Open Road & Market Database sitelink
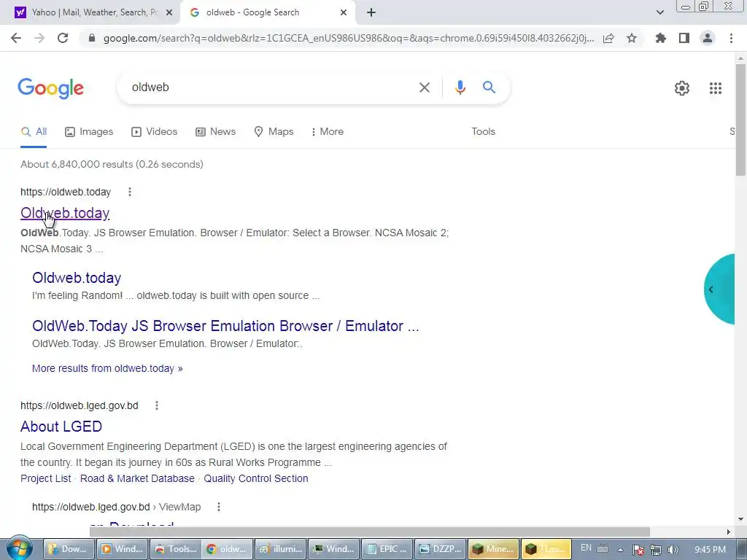Viewport: 747px width, 560px height. [137, 478]
